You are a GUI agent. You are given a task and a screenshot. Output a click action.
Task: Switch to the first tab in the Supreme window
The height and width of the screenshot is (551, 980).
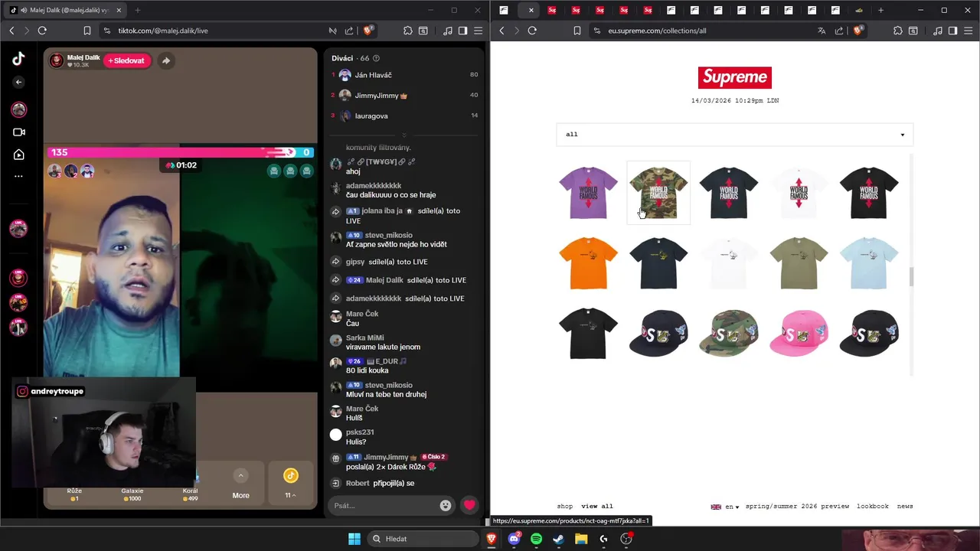[x=503, y=10]
